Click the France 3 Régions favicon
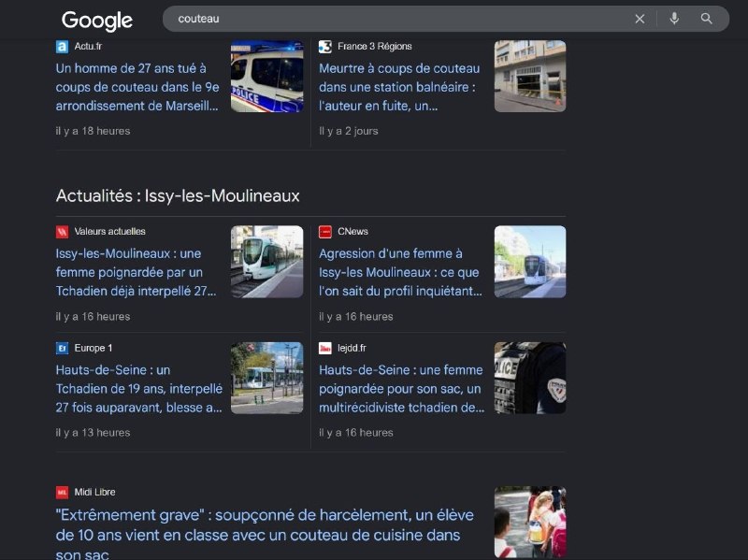 (324, 46)
